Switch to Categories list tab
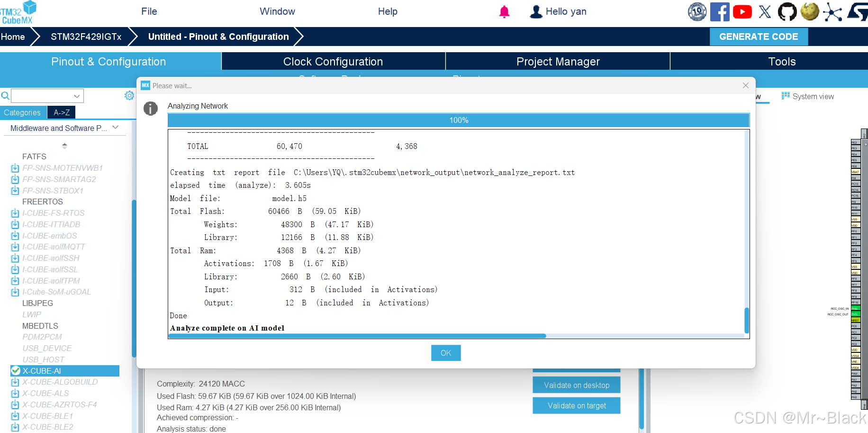868x433 pixels. (x=22, y=112)
